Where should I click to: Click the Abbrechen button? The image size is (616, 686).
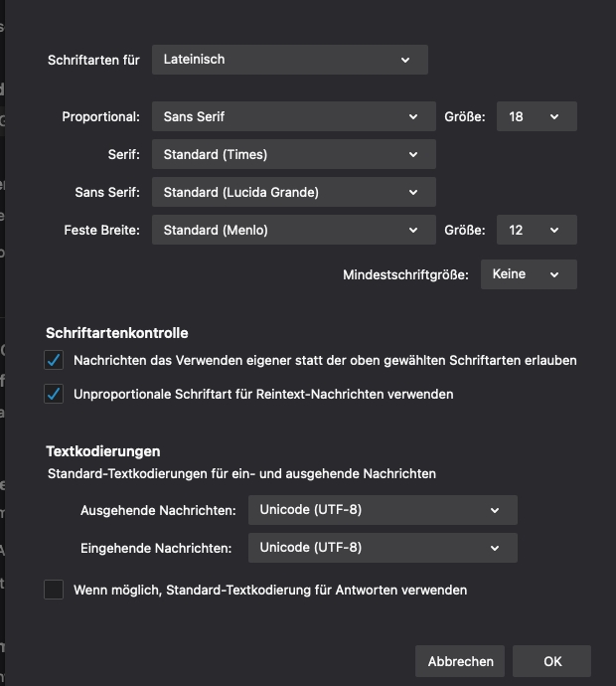(461, 661)
